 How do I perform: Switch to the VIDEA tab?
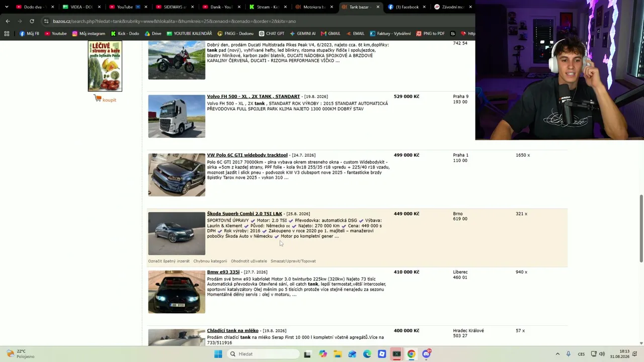point(80,7)
